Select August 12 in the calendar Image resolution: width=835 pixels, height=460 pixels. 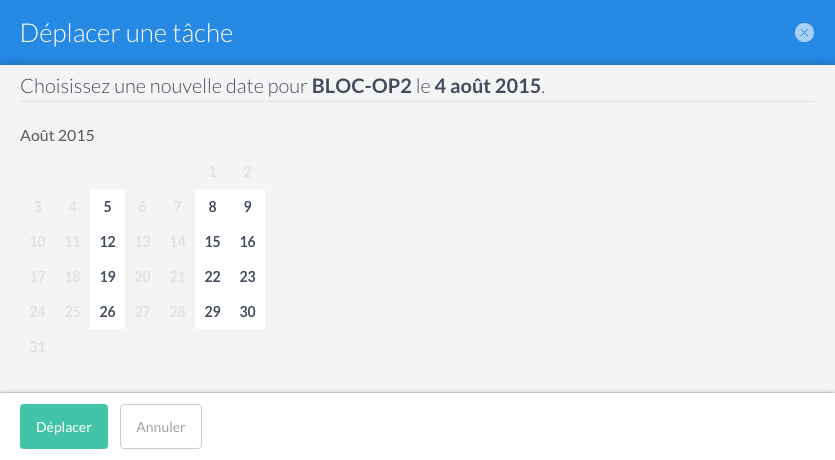click(108, 242)
